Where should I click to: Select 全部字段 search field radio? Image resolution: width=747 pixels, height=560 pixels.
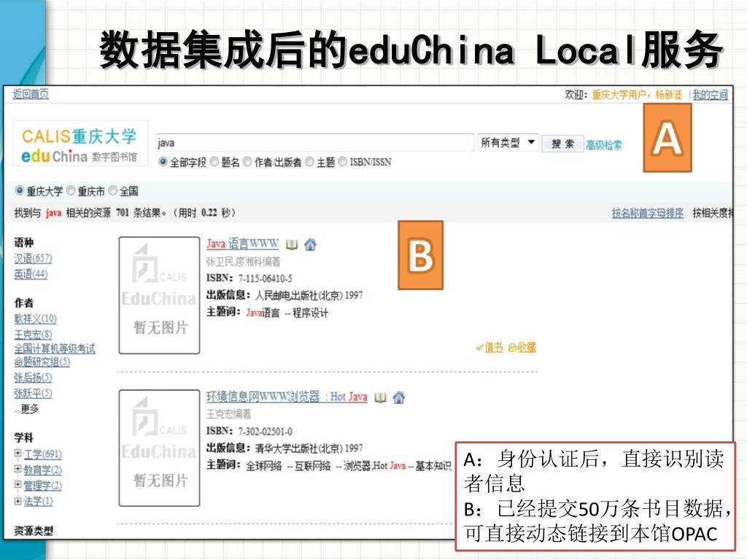point(163,162)
